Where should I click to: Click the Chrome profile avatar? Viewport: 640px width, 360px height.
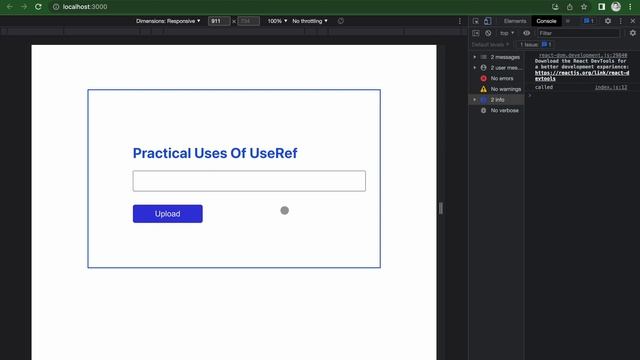pos(616,7)
